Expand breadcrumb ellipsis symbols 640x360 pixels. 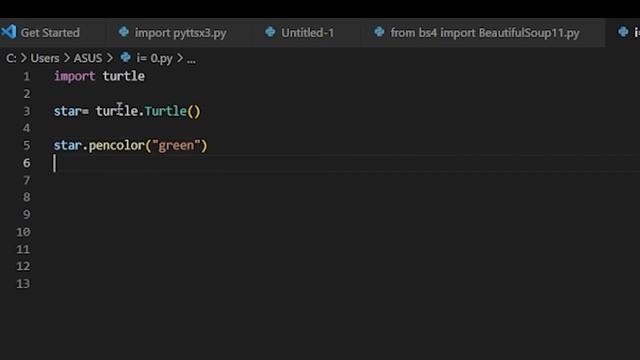[x=191, y=60]
